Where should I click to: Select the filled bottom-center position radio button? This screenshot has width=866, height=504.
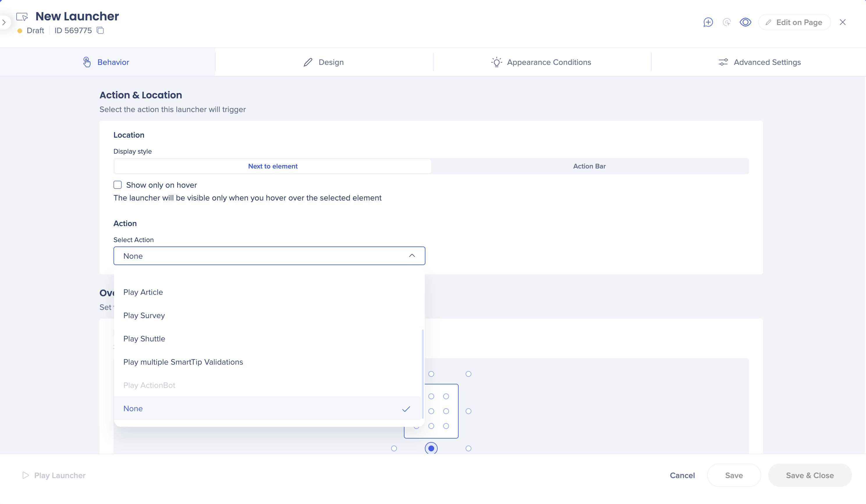pos(431,448)
